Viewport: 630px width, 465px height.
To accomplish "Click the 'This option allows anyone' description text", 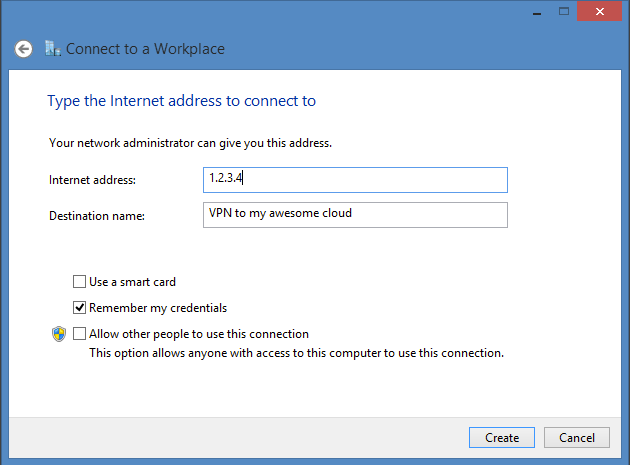I will pyautogui.click(x=296, y=353).
